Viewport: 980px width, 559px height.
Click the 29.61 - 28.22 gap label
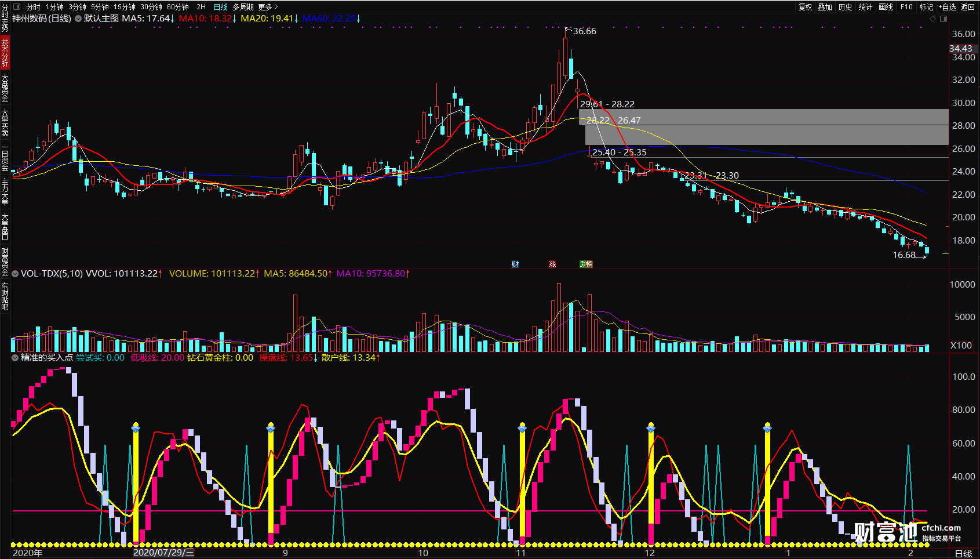607,104
